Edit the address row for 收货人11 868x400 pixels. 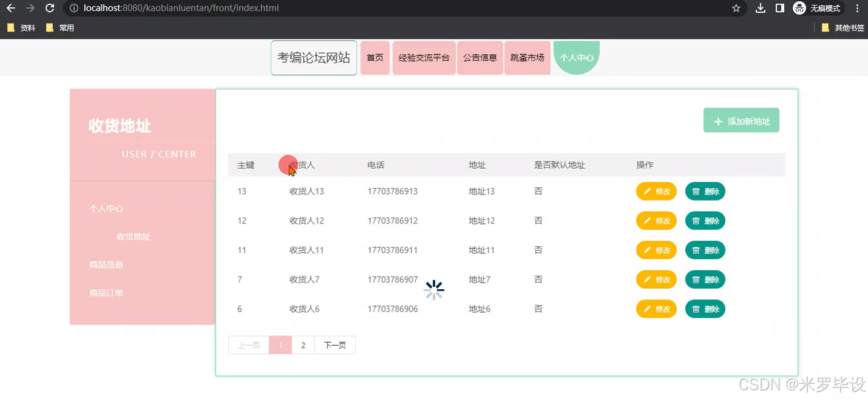click(656, 250)
